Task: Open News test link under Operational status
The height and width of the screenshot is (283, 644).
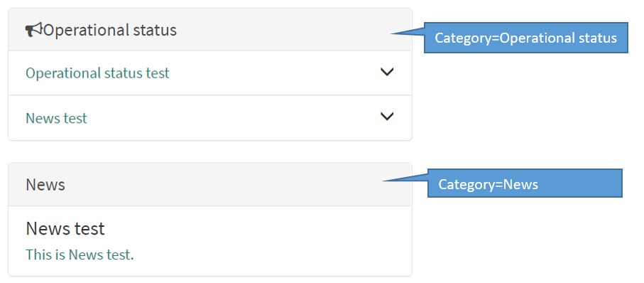Action: point(56,119)
